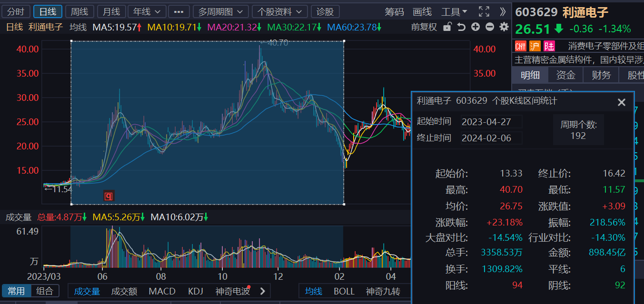Click the double chevron collapse icon
644x304 pixels.
point(503,11)
